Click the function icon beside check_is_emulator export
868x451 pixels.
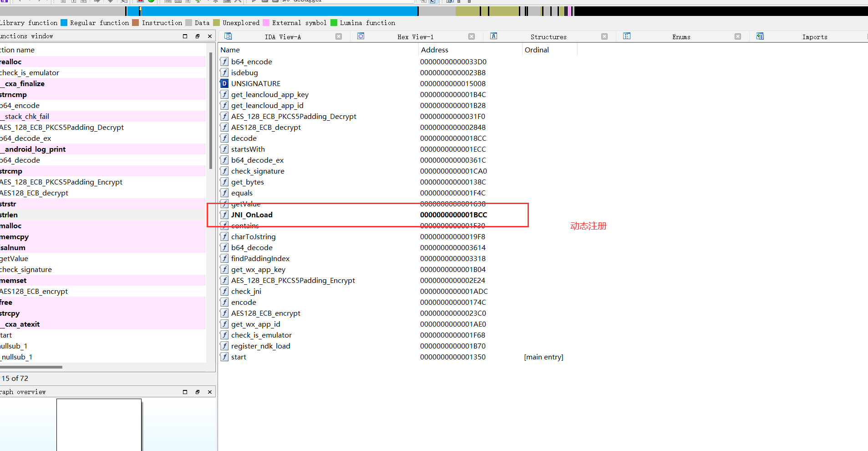pyautogui.click(x=224, y=335)
